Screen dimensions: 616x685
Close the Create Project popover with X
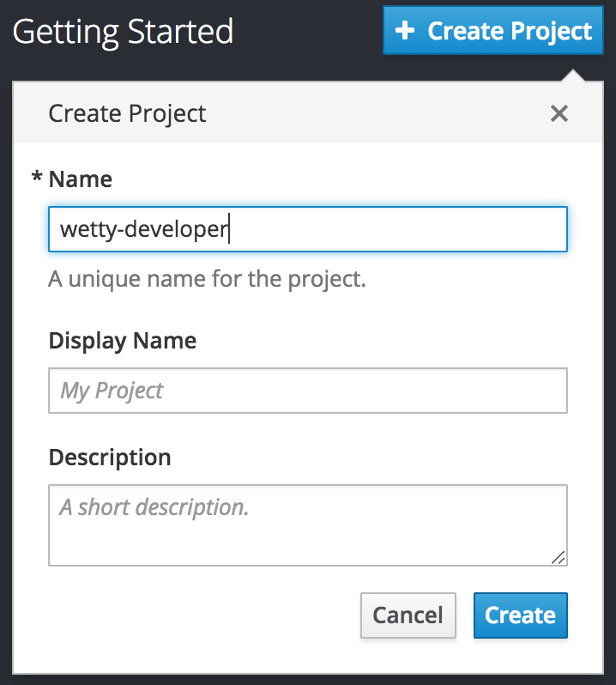[559, 113]
